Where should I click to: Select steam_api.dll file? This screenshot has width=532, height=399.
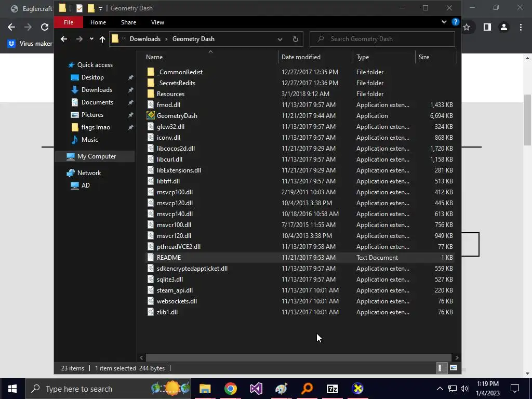pos(175,290)
